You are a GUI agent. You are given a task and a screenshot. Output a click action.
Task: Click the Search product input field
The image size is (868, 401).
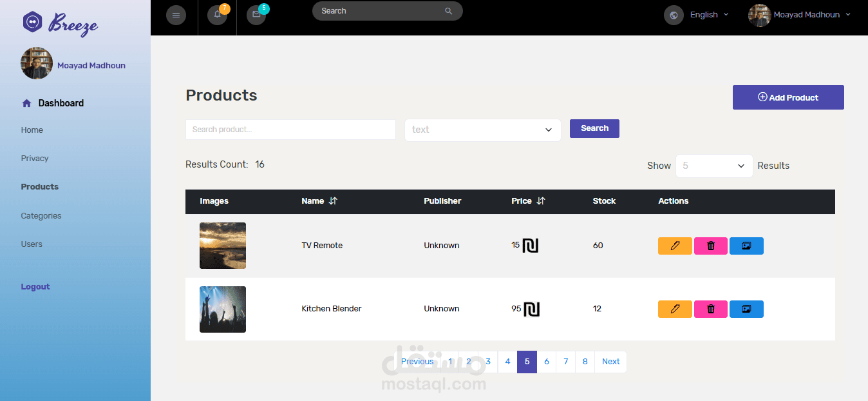pos(290,130)
